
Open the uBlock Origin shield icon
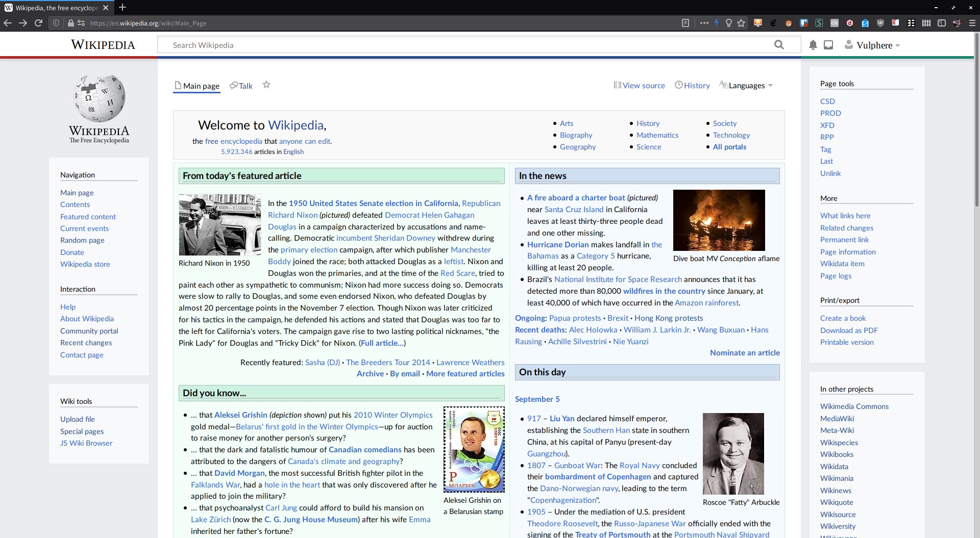(x=880, y=23)
